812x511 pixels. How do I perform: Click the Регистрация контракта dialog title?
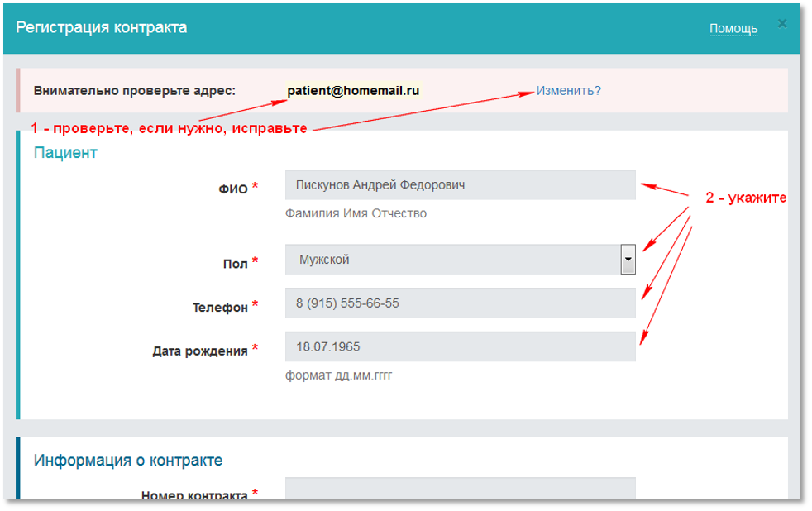pyautogui.click(x=102, y=28)
